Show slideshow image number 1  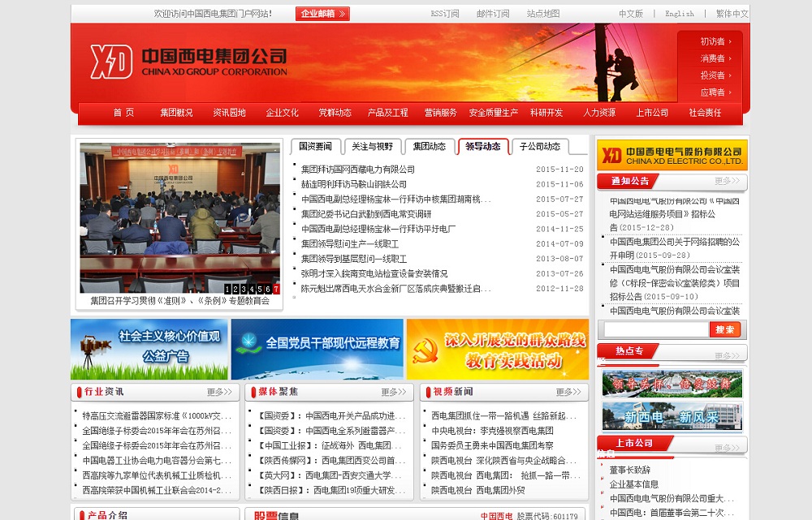click(227, 290)
